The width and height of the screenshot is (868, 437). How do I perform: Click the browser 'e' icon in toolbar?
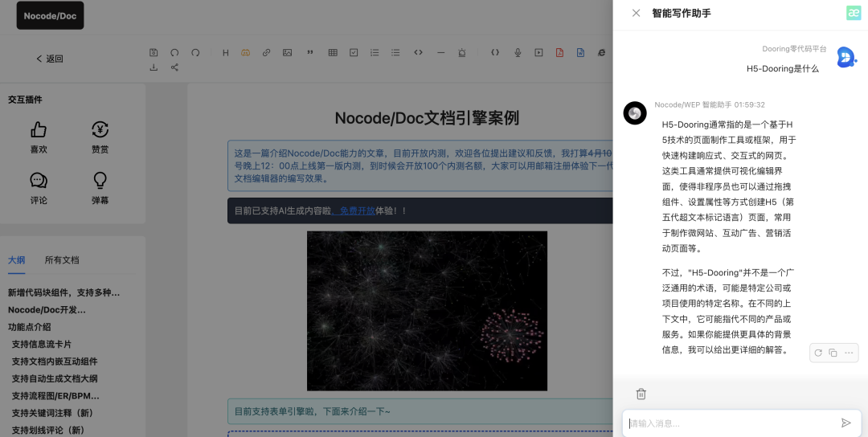click(x=601, y=52)
